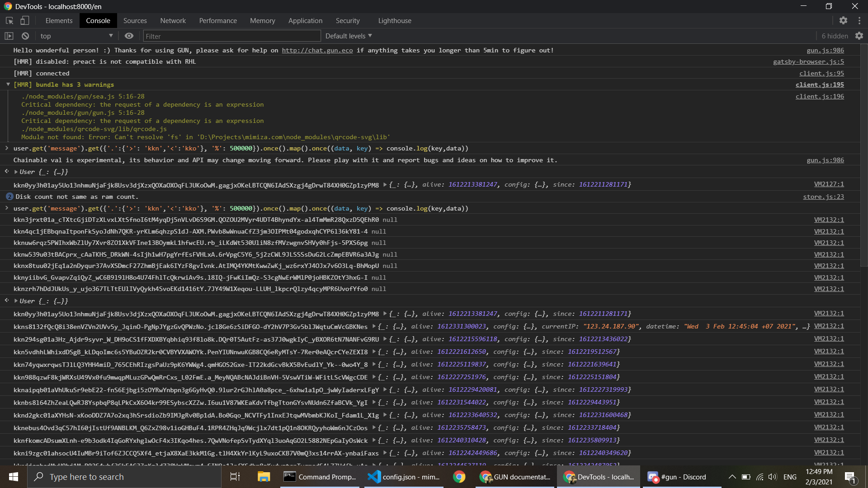Toggle the device emulation toolbar
Image resolution: width=868 pixels, height=488 pixels.
[x=24, y=20]
